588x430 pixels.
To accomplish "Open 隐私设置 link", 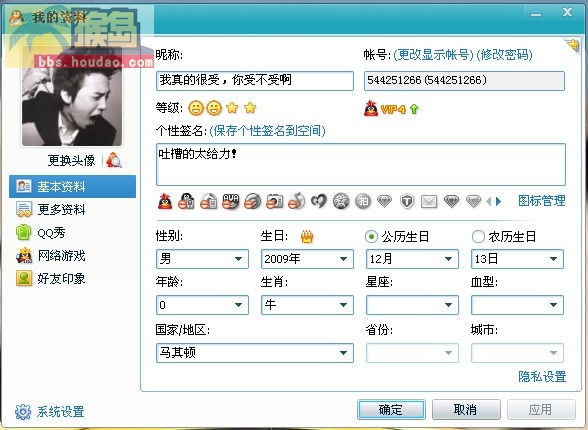I will click(542, 376).
